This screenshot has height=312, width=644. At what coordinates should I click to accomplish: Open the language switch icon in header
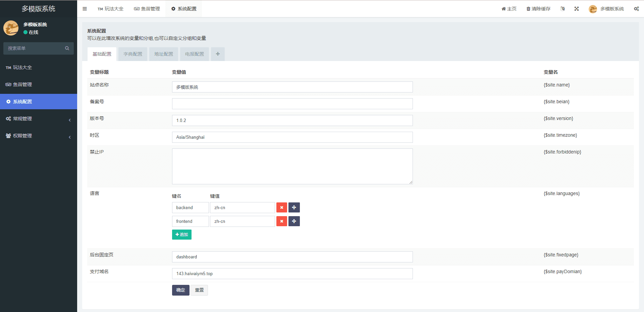(x=562, y=9)
